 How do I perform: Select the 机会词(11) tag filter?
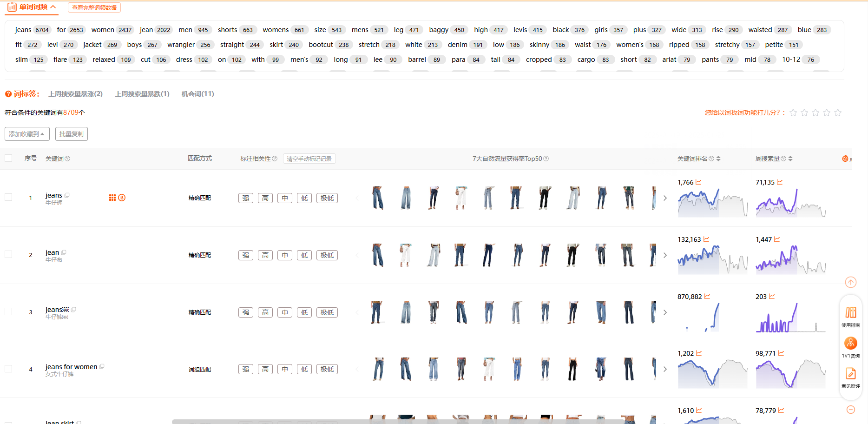click(197, 94)
